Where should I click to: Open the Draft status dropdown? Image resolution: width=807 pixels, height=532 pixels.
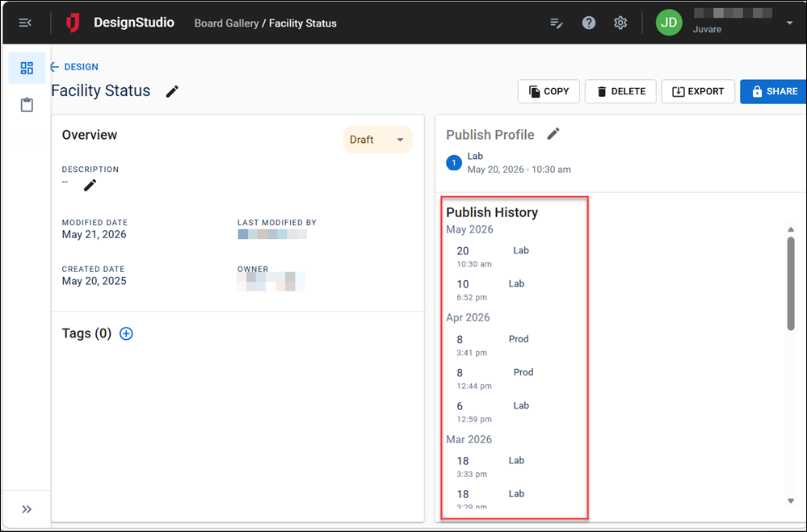[378, 140]
